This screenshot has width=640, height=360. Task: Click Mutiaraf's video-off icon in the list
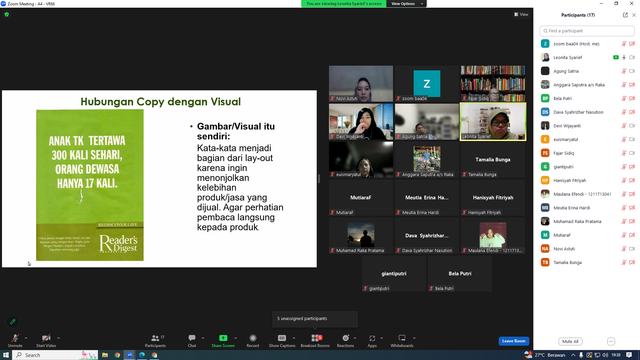tap(632, 235)
